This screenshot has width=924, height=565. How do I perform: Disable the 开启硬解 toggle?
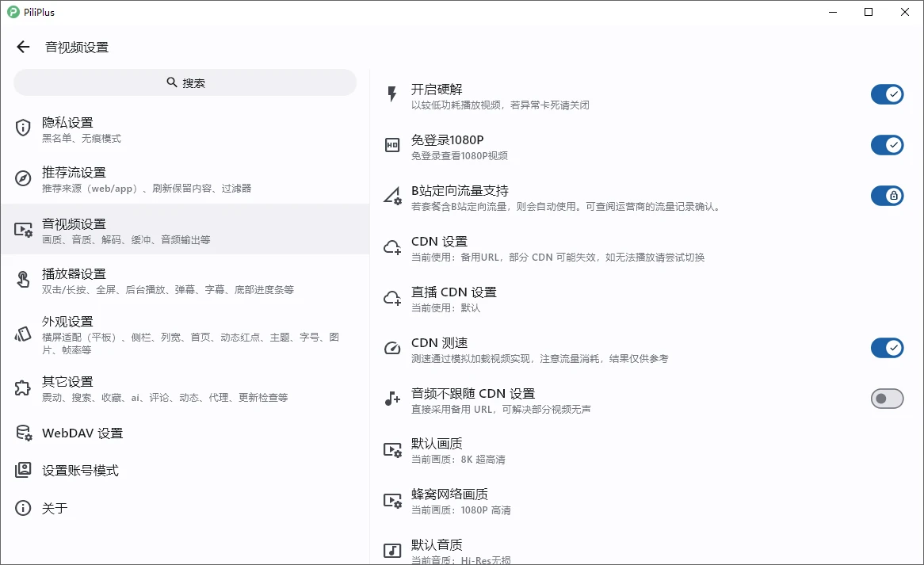[x=887, y=94]
